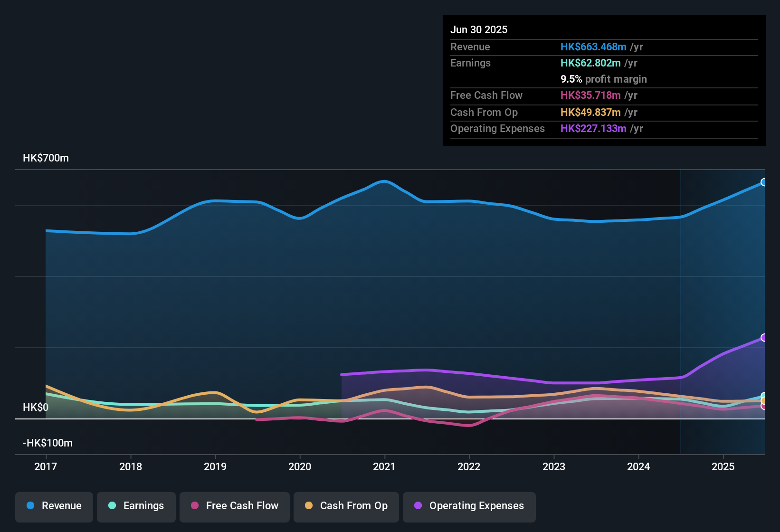Click the teal Earnings legend dot
The width and height of the screenshot is (780, 532).
pos(112,506)
